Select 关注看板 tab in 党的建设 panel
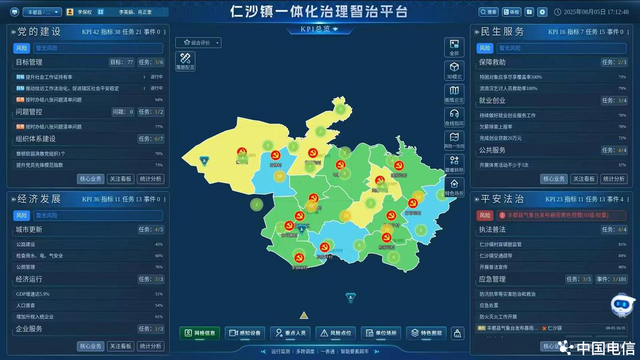640x360 pixels. pyautogui.click(x=120, y=179)
